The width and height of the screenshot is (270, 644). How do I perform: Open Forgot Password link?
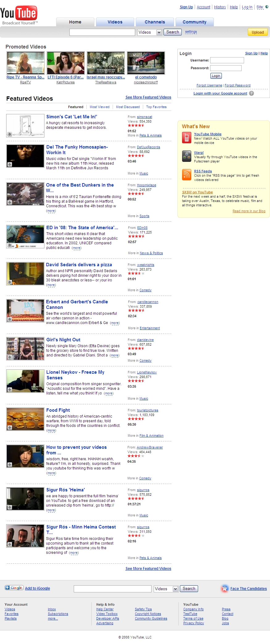point(238,86)
